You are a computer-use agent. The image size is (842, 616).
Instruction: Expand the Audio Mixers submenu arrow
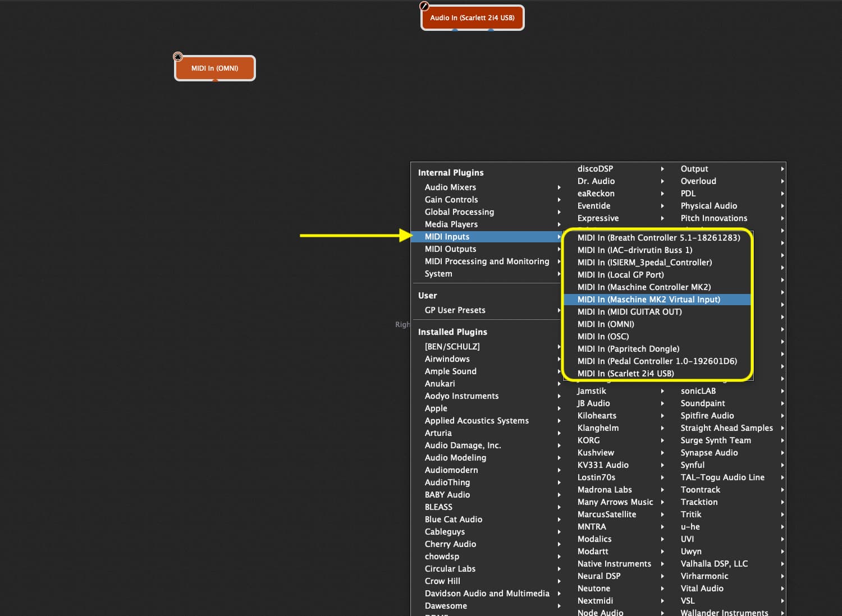[x=559, y=187]
